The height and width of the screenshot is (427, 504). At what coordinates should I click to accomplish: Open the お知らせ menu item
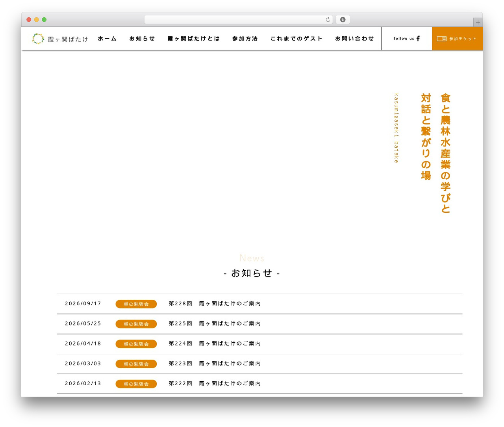pos(142,39)
